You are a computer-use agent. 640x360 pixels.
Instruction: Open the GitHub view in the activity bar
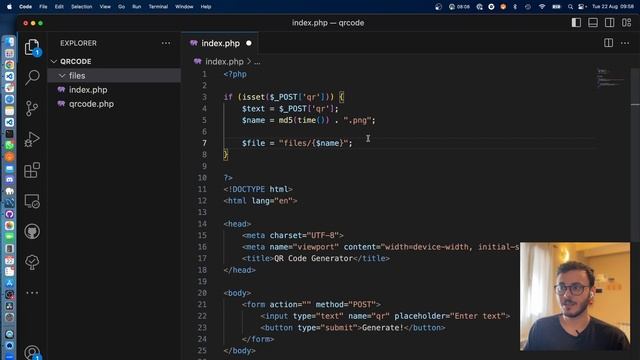(x=32, y=231)
